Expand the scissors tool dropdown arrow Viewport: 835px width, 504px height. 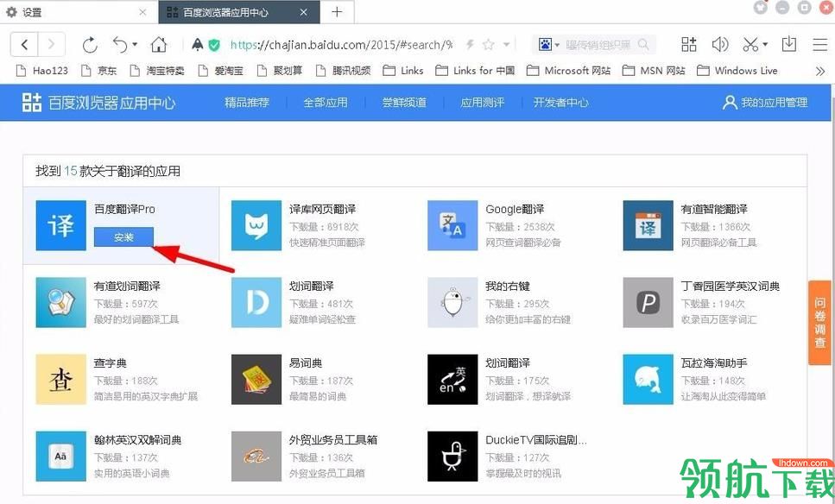(765, 45)
